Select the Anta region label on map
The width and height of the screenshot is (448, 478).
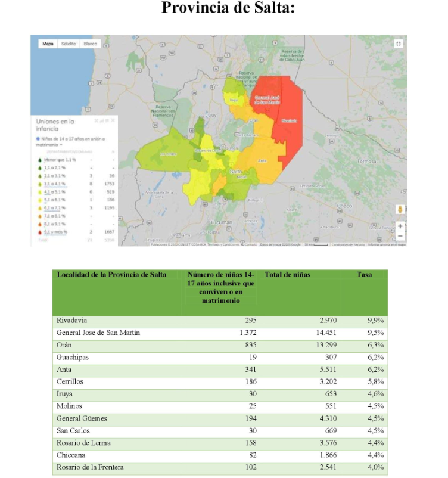pos(262,161)
